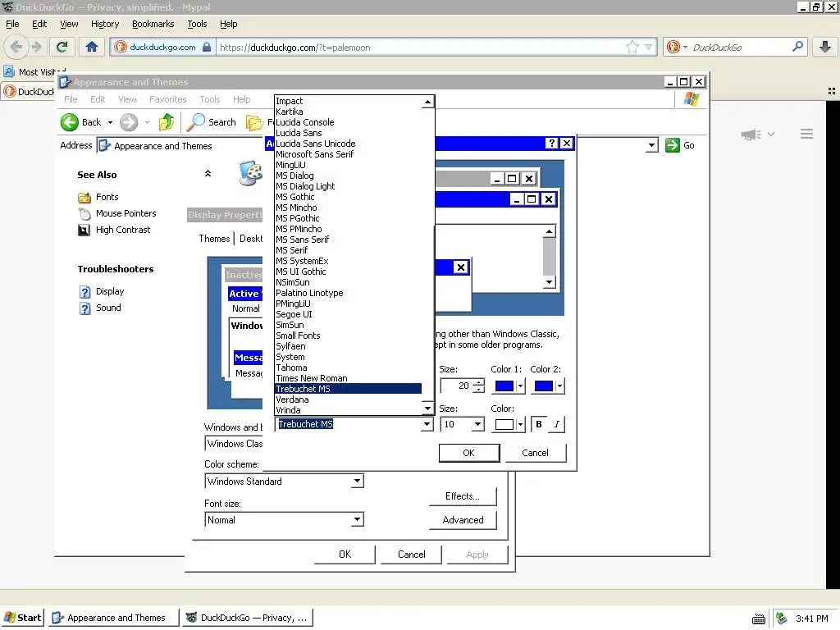Bookmark page with the star icon
Viewport: 840px width, 630px height.
pyautogui.click(x=632, y=47)
